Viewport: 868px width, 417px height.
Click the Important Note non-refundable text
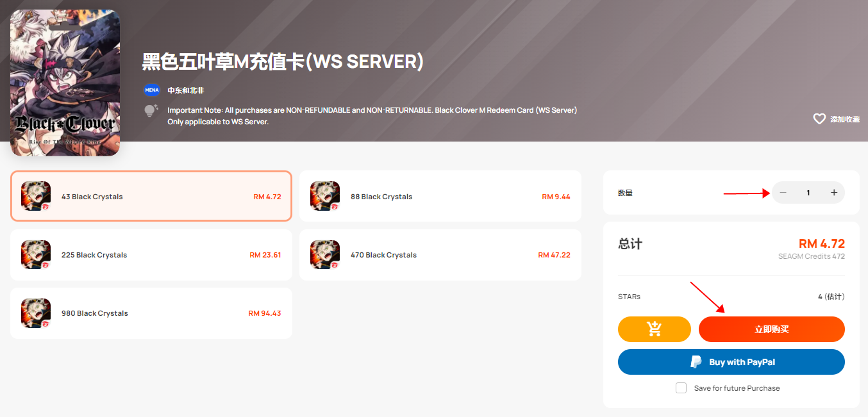coord(372,116)
